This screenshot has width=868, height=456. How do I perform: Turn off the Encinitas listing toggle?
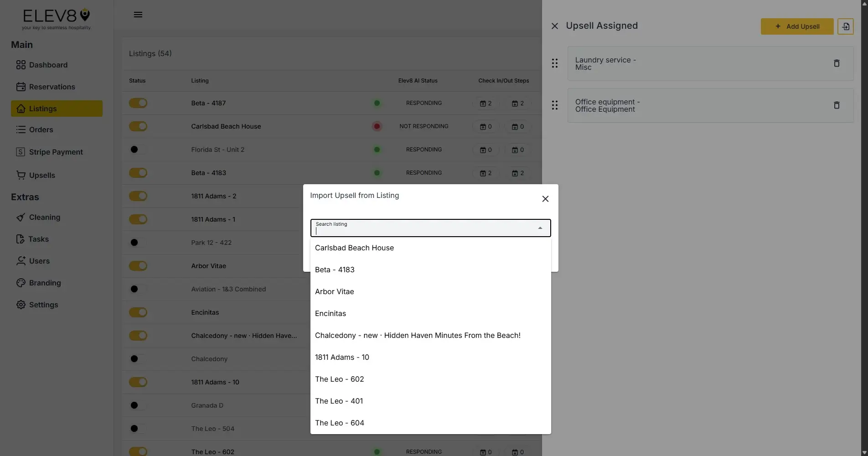click(138, 312)
